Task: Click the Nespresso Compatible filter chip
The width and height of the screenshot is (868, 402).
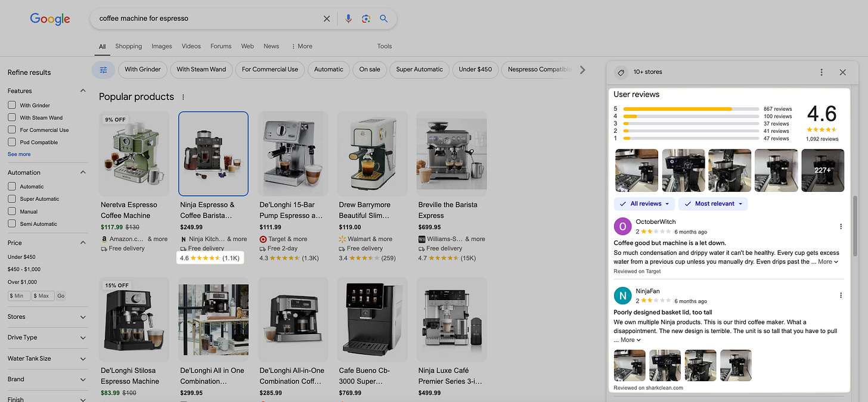Action: click(539, 70)
